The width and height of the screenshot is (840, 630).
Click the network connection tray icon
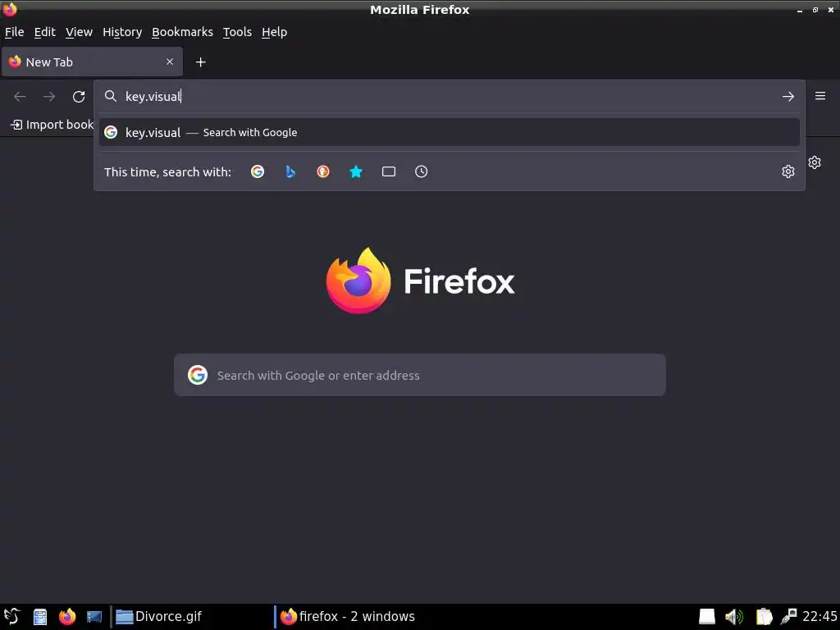pyautogui.click(x=789, y=617)
